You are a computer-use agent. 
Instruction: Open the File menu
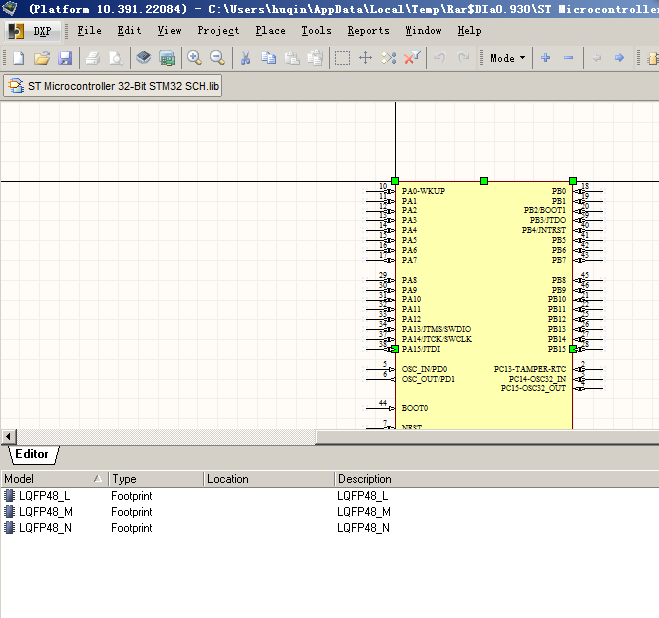(x=90, y=31)
